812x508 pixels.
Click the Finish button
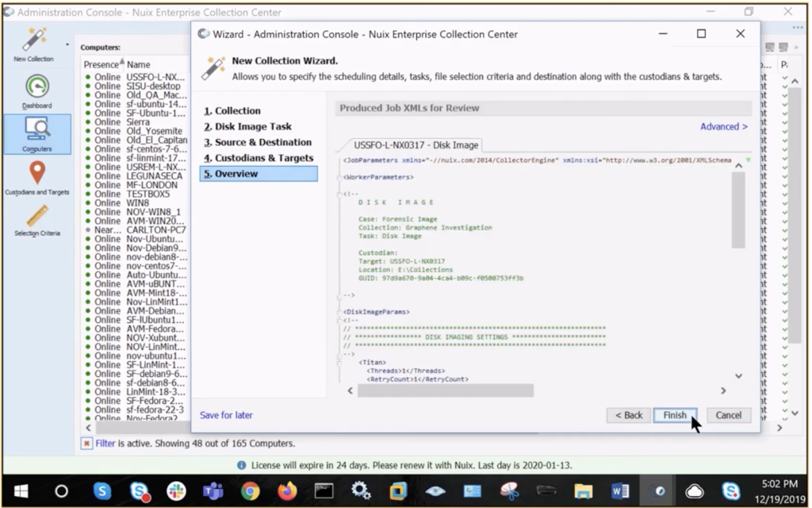(675, 415)
